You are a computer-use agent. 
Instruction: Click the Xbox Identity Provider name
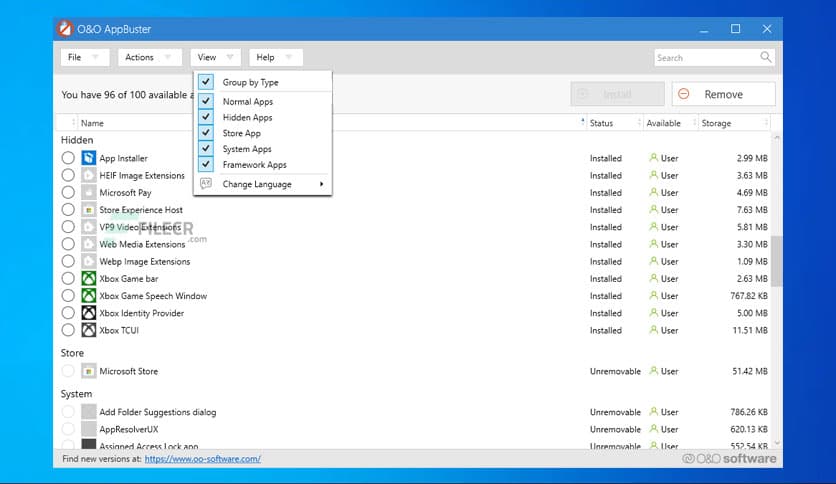141,313
